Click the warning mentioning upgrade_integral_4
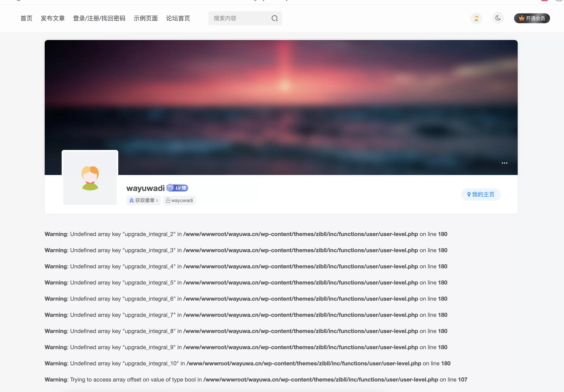 [x=246, y=266]
